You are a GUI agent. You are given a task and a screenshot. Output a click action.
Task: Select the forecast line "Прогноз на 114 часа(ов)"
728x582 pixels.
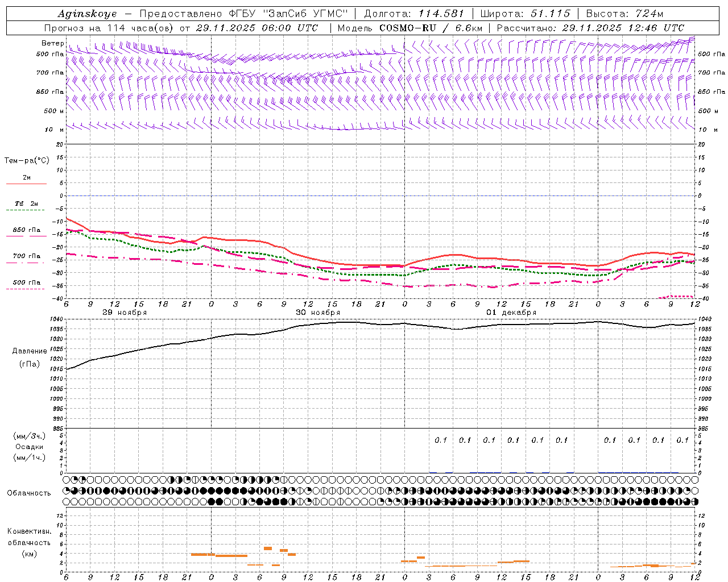[109, 28]
